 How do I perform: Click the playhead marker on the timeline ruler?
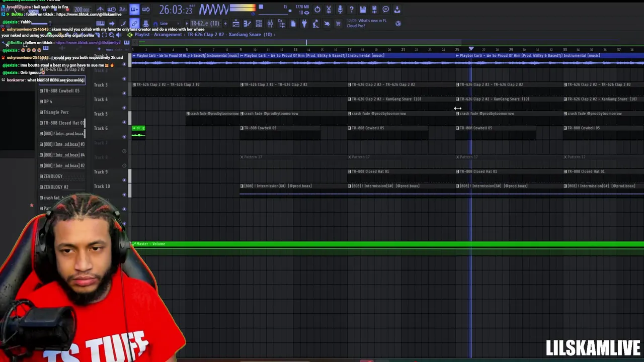pos(471,49)
